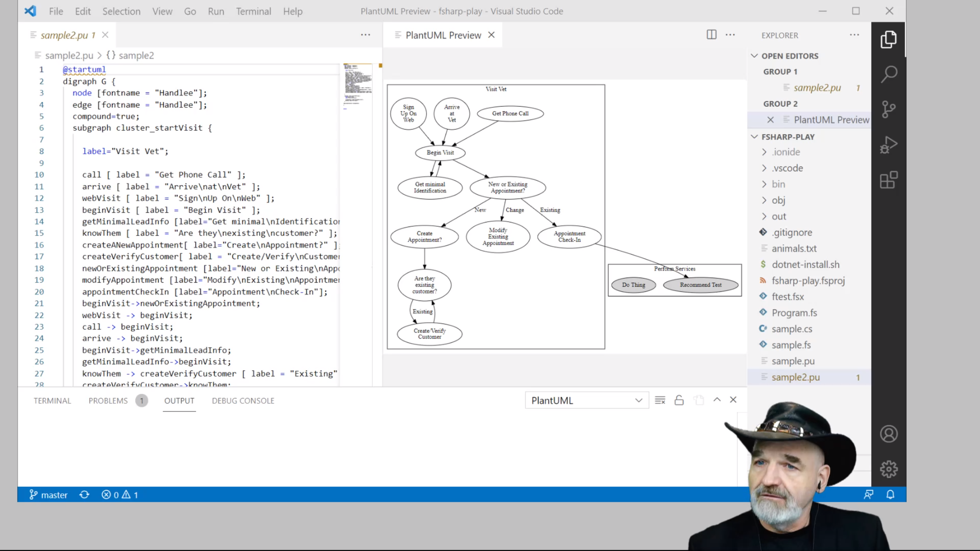Close the sample2.pu editor tab
980x551 pixels.
click(105, 35)
